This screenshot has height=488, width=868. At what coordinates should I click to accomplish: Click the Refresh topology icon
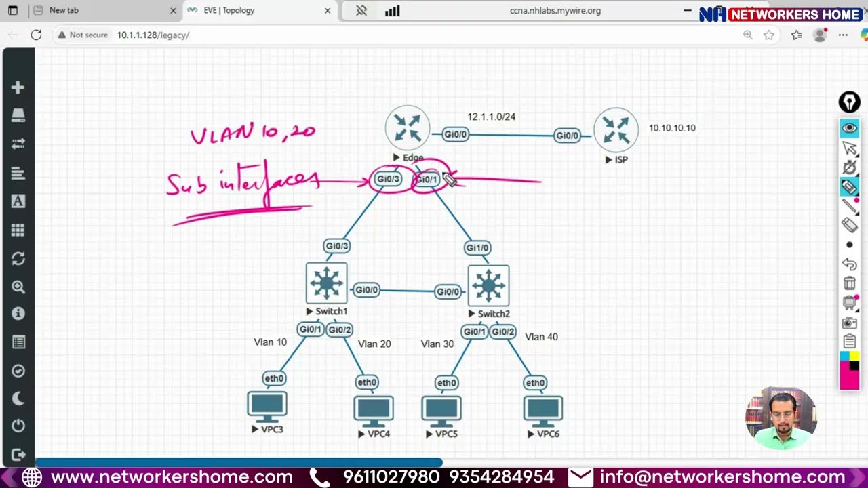pos(18,259)
